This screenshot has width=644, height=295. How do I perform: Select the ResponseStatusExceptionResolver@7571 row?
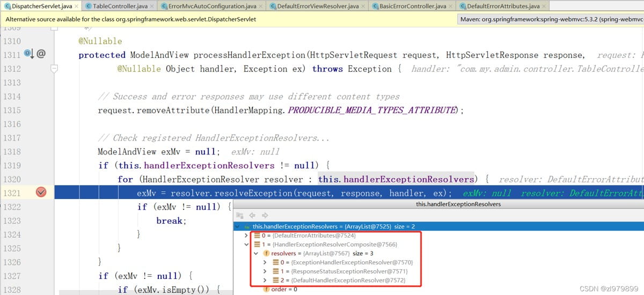coord(438,271)
